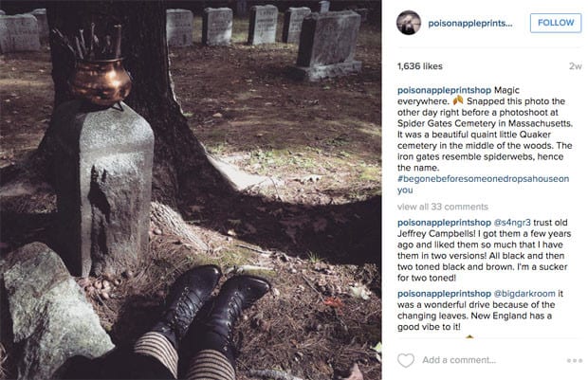This screenshot has height=380, width=588.
Task: Click poisonappleprintshop name in Jeffrey Campbells comment
Action: point(444,223)
